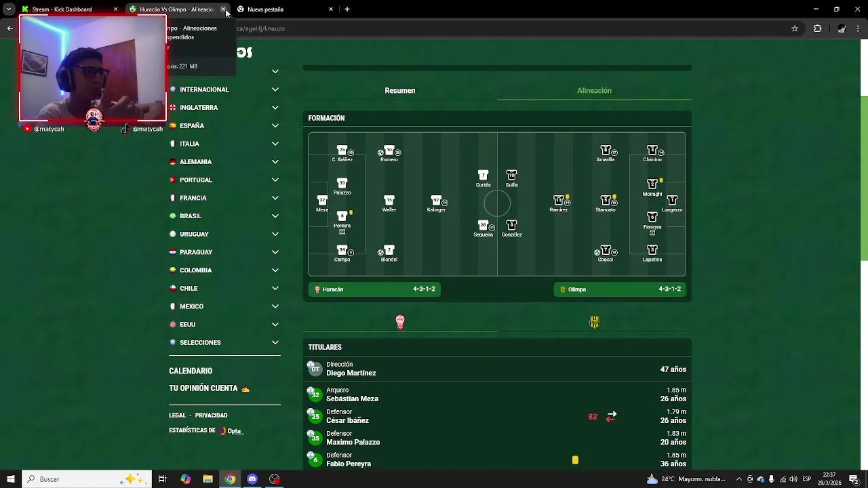The image size is (868, 488).
Task: Click the Windows Start button
Action: point(10,479)
